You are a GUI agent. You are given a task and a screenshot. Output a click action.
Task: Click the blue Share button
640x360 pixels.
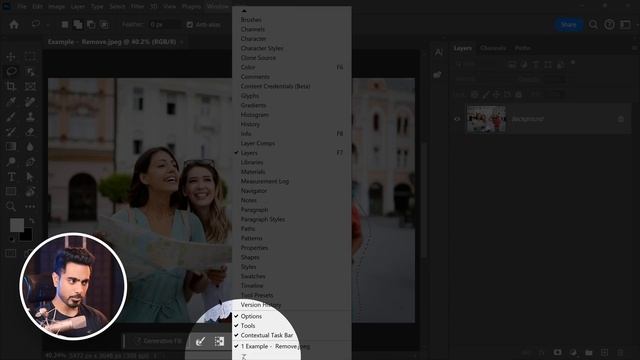point(568,25)
